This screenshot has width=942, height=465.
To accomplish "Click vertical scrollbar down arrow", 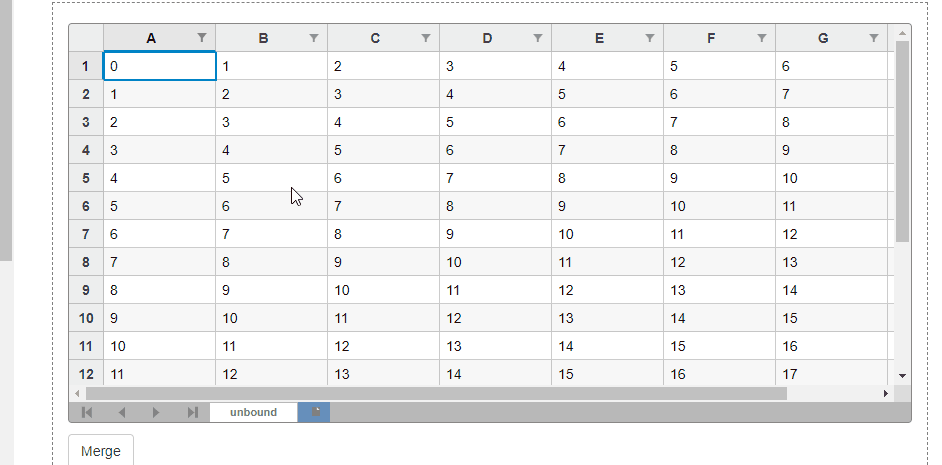I will pos(902,375).
